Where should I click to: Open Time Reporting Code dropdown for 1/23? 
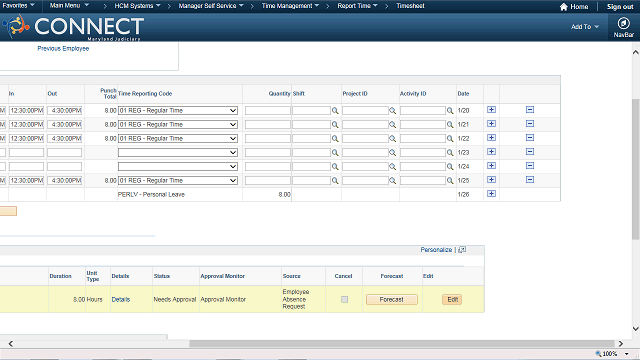pos(178,153)
